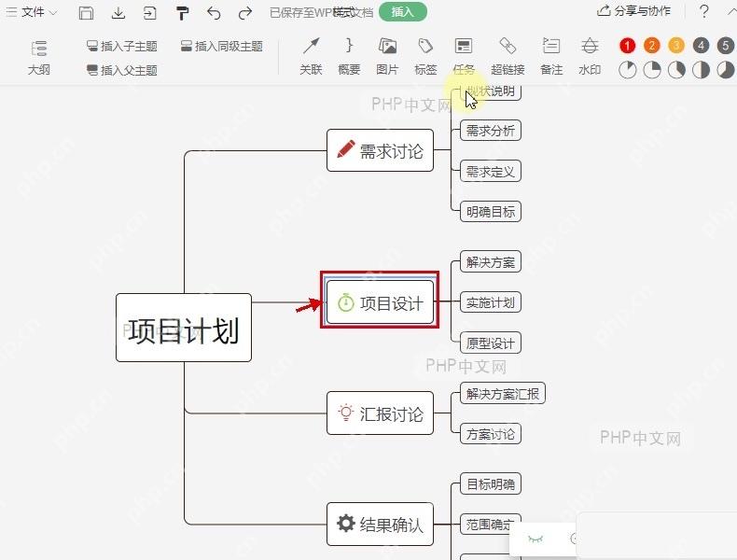Apply the third progress pie icon
Image resolution: width=737 pixels, height=560 pixels.
tap(676, 70)
